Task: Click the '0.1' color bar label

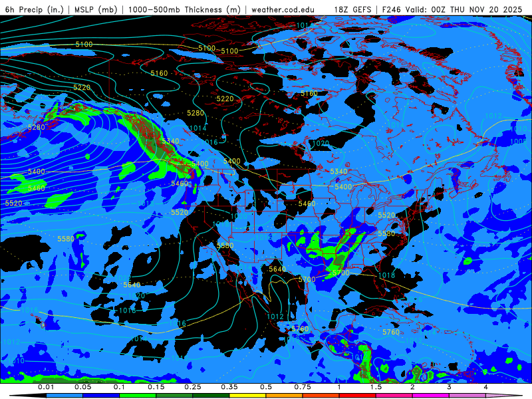Action: point(119,387)
